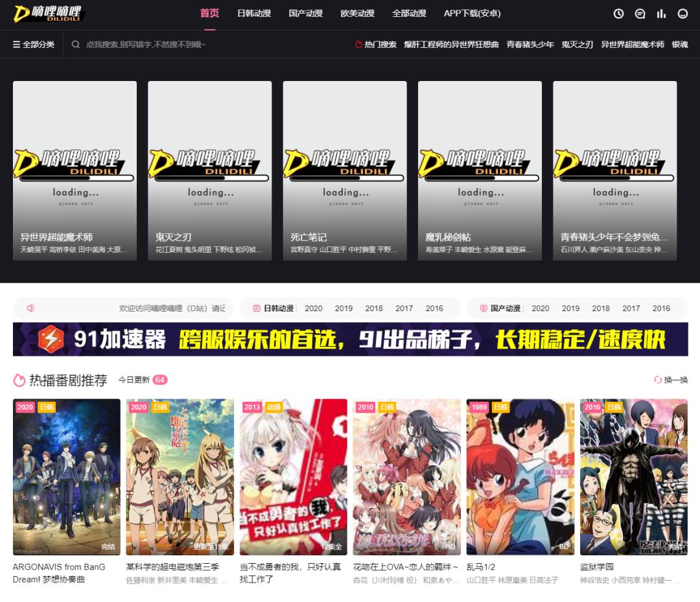Filter 日韩动漫 by year 2018
The height and width of the screenshot is (602, 700).
374,308
